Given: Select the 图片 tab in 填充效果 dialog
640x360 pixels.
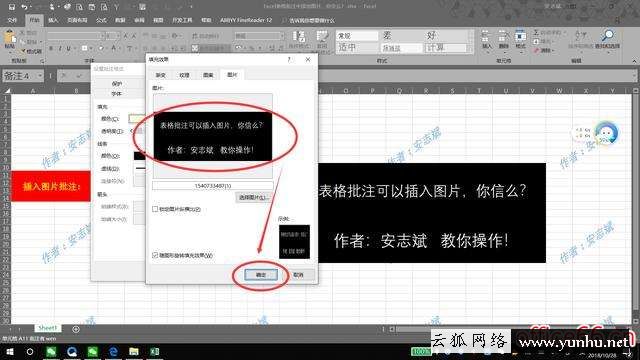Looking at the screenshot, I should point(232,75).
